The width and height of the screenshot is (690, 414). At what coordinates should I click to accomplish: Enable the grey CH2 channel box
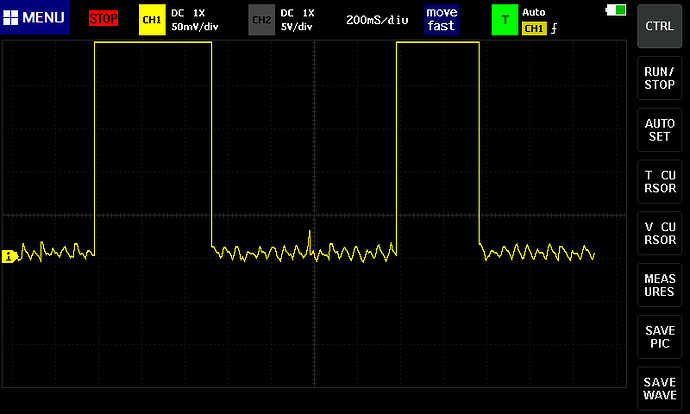click(x=261, y=19)
